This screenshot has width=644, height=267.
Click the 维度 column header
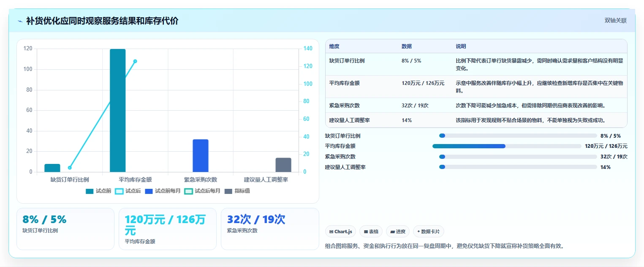(334, 46)
